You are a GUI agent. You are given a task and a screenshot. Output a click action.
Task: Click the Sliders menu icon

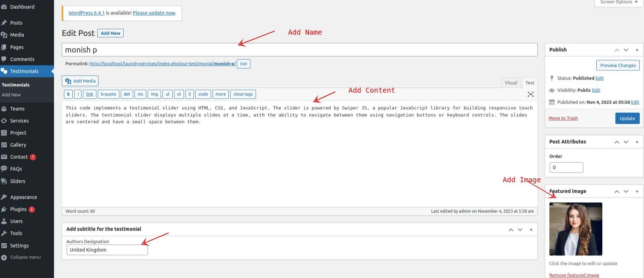coord(4,181)
